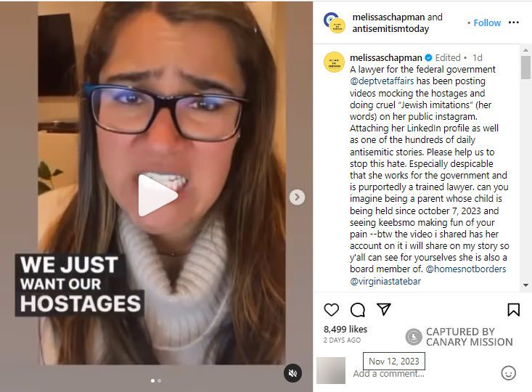The image size is (532, 392).
Task: Select the second carousel dot indicator
Action: 160,380
